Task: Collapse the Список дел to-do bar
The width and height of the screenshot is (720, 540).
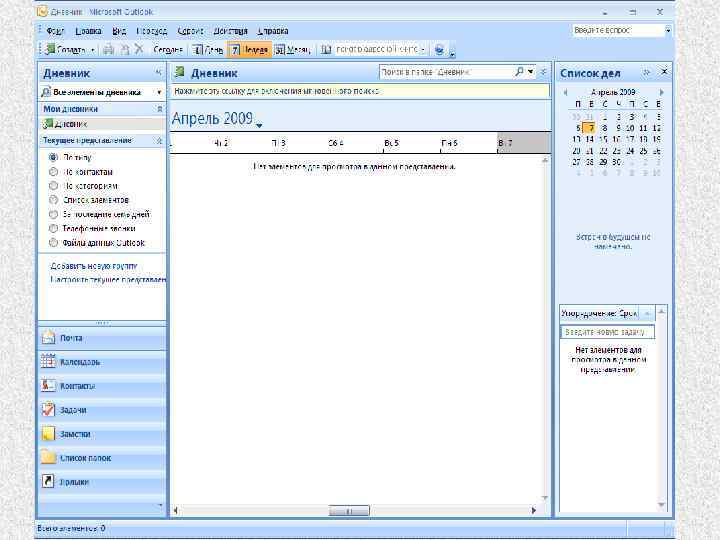Action: coord(647,73)
